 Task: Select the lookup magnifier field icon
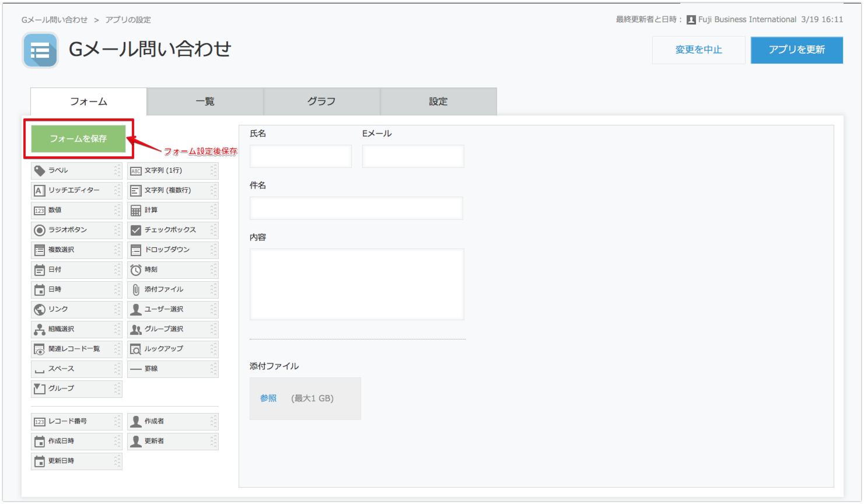click(136, 349)
